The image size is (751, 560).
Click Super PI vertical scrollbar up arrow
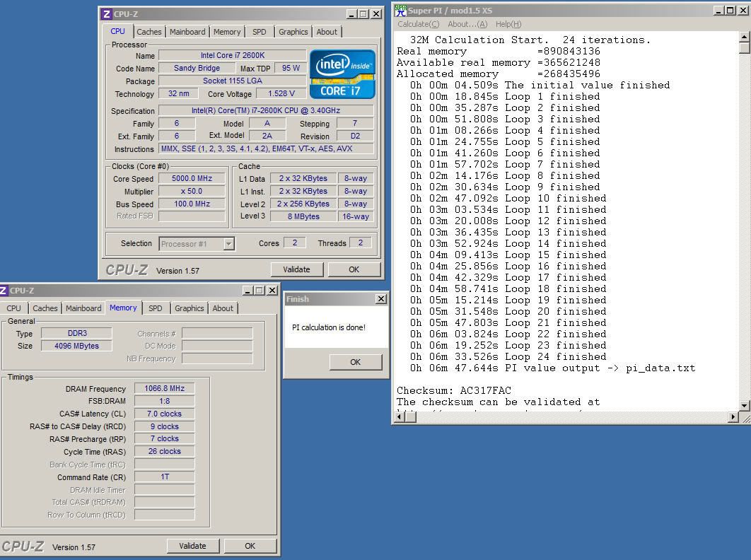(744, 37)
